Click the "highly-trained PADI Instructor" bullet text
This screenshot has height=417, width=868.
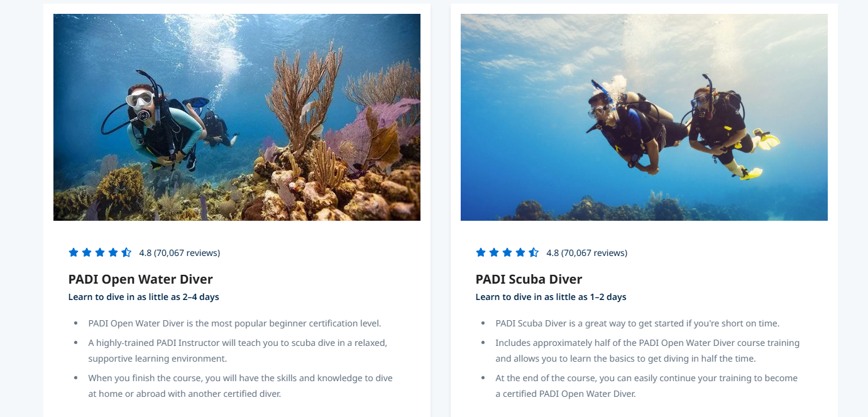point(238,350)
